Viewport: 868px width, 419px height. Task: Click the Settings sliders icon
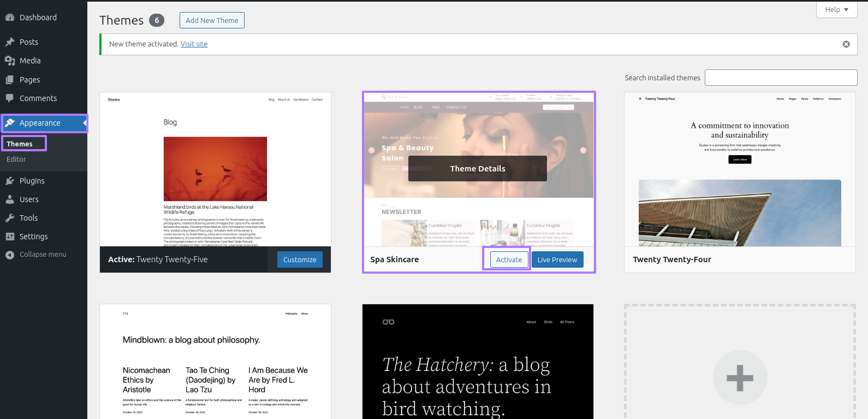click(x=10, y=237)
